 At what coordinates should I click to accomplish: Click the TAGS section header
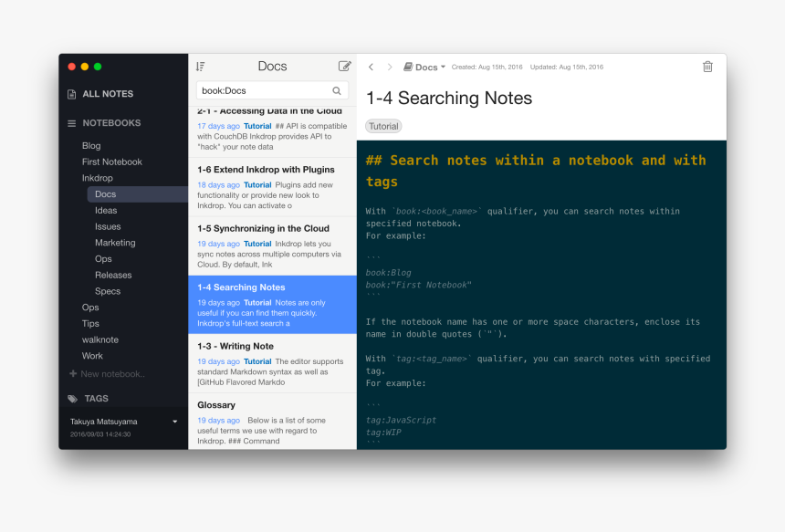(96, 399)
